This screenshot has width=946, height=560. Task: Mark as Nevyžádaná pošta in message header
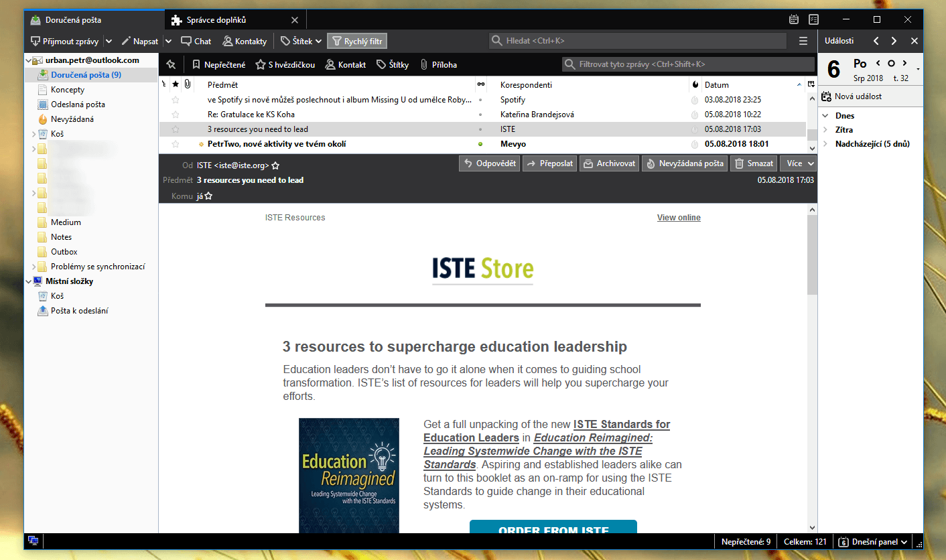[x=685, y=163]
